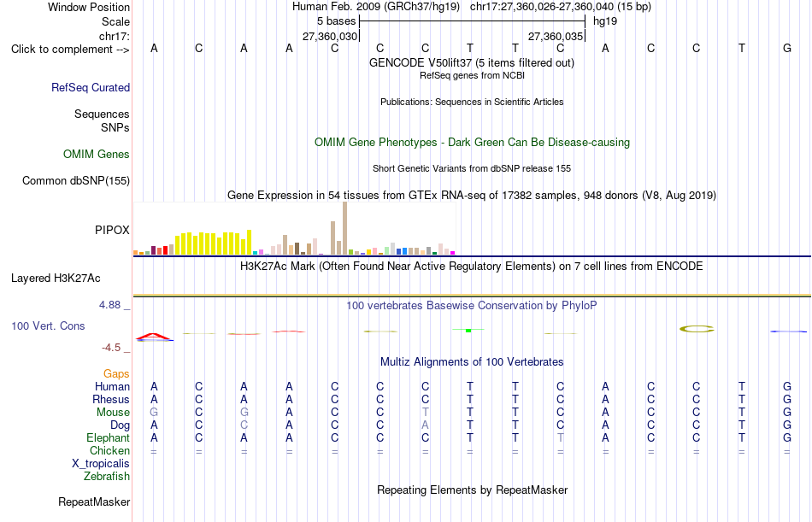Click the Short Genetic Variants from dbSNP title
Screen dimensions: 812x522
(472, 169)
